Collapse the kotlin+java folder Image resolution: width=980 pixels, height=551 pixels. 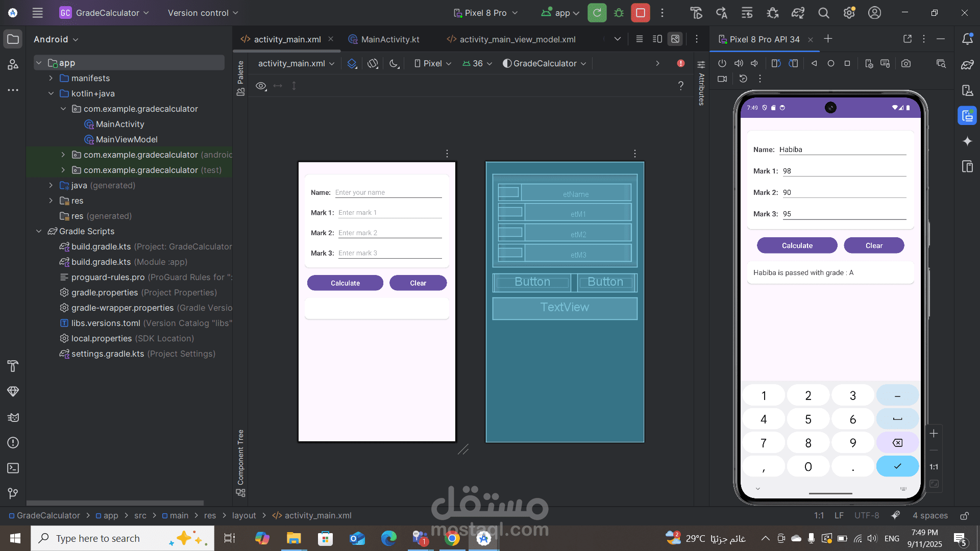tap(51, 93)
